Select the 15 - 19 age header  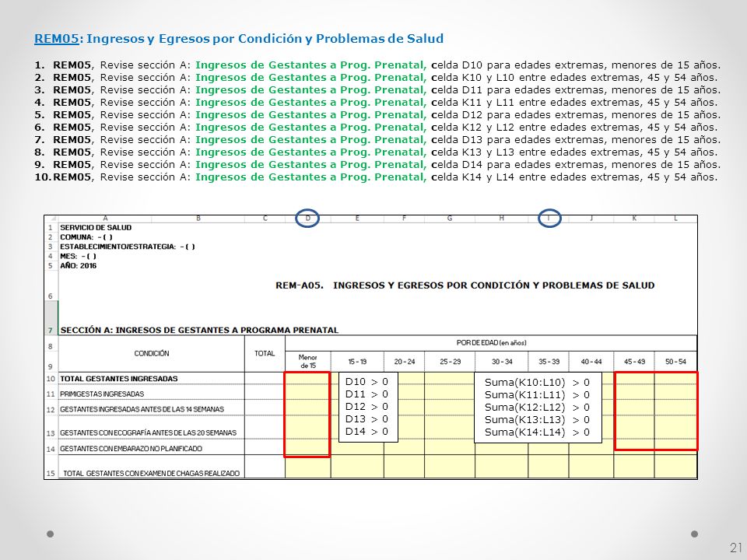[x=357, y=362]
